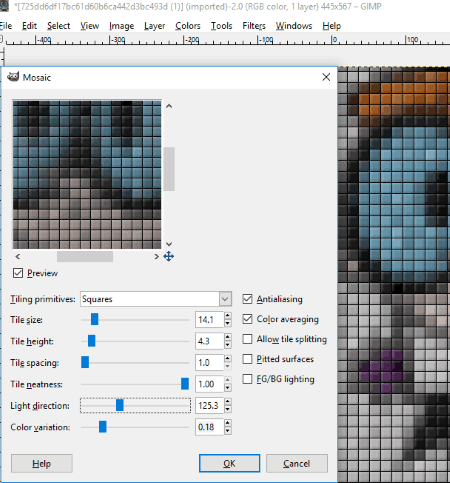450x483 pixels.
Task: Open the Image menu
Action: coord(121,26)
